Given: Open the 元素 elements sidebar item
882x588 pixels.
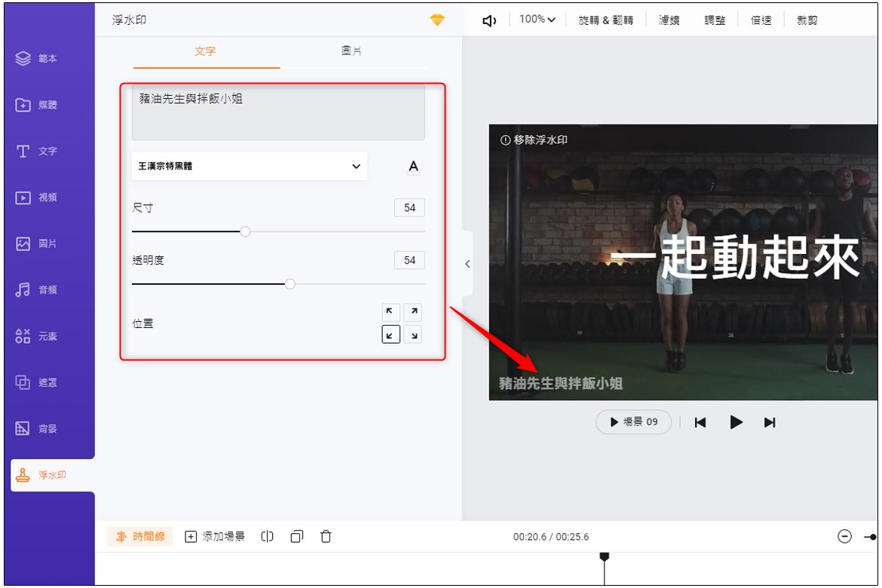Looking at the screenshot, I should click(x=37, y=336).
